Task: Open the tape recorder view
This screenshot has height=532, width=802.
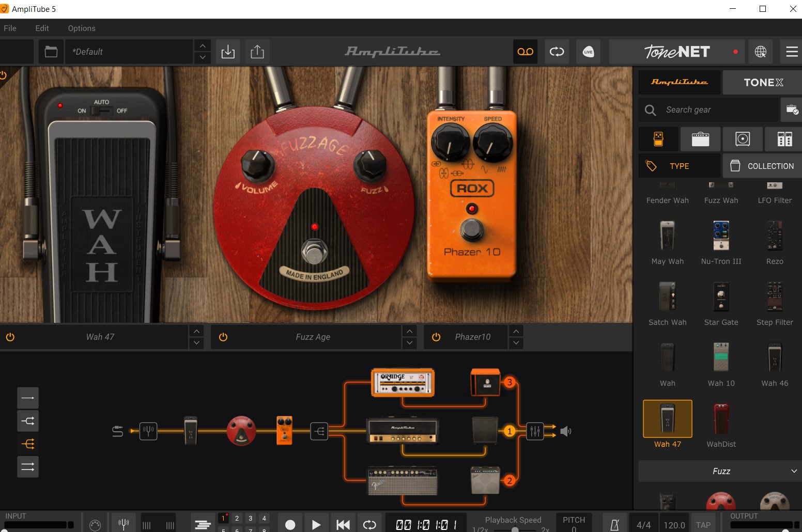Action: [526, 52]
